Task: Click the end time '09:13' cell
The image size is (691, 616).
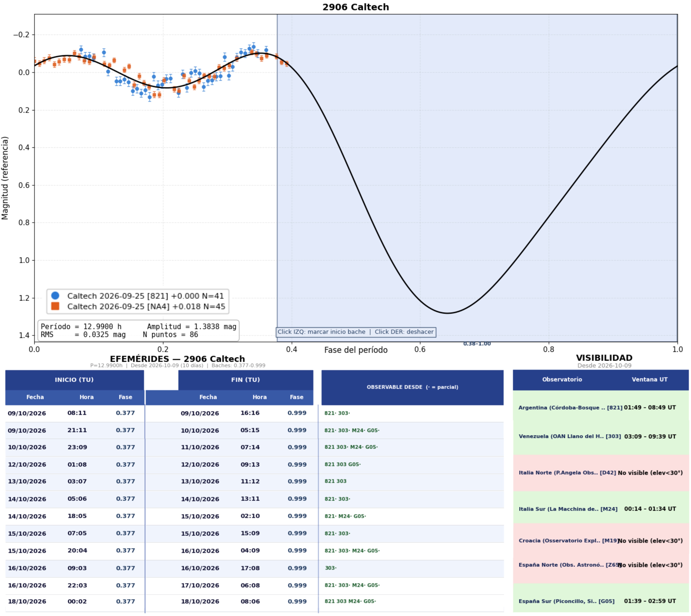Action: click(x=250, y=464)
